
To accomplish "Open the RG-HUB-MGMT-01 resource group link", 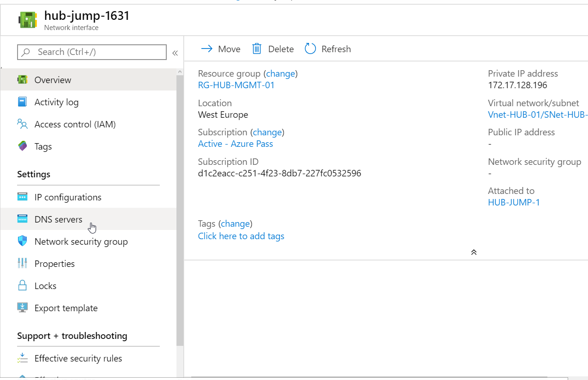I will (236, 85).
